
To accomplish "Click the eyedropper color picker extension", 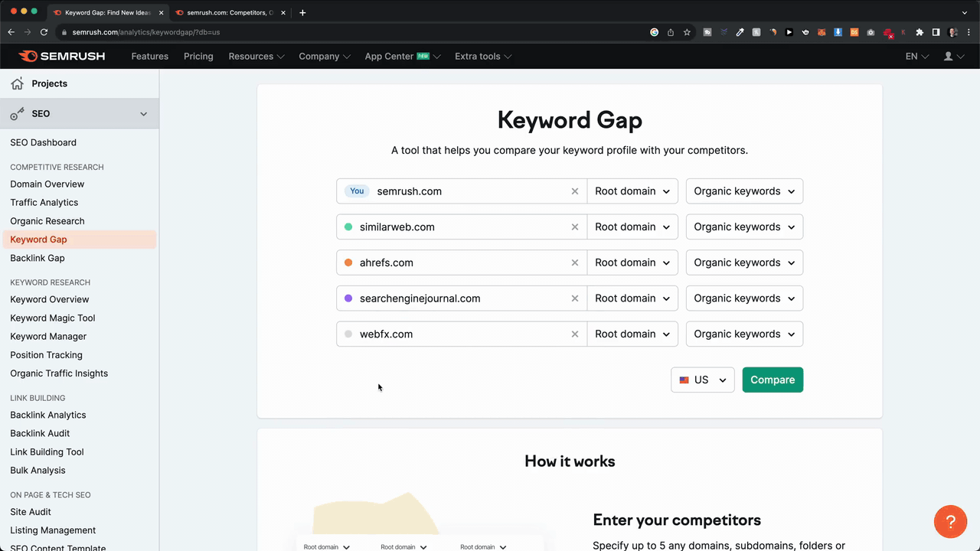I will tap(740, 32).
